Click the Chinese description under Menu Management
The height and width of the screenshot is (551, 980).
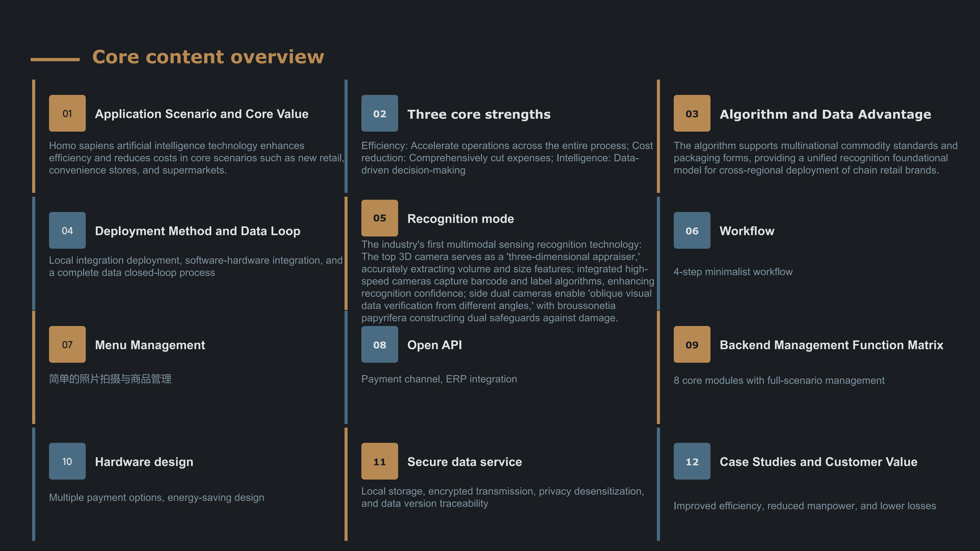110,379
